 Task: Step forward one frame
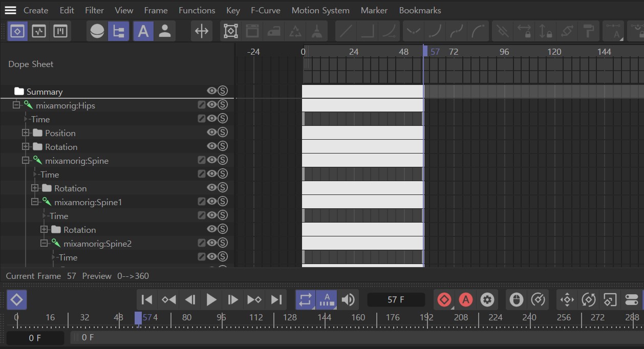click(x=233, y=299)
